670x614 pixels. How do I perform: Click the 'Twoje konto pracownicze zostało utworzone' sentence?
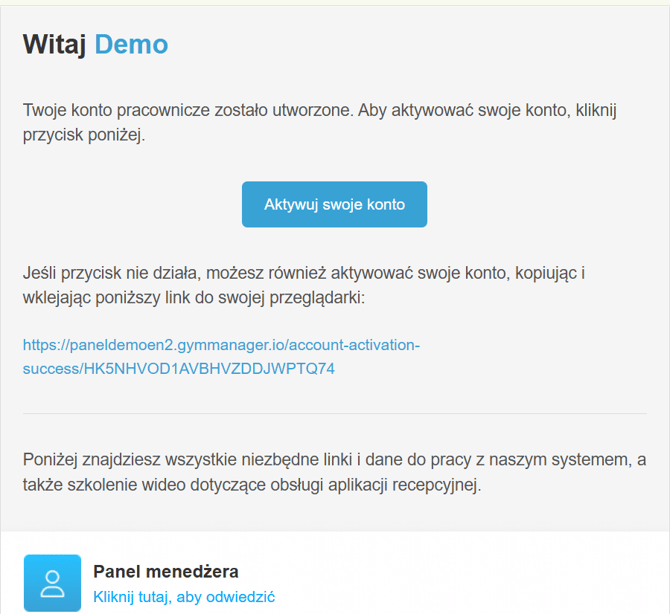point(185,110)
